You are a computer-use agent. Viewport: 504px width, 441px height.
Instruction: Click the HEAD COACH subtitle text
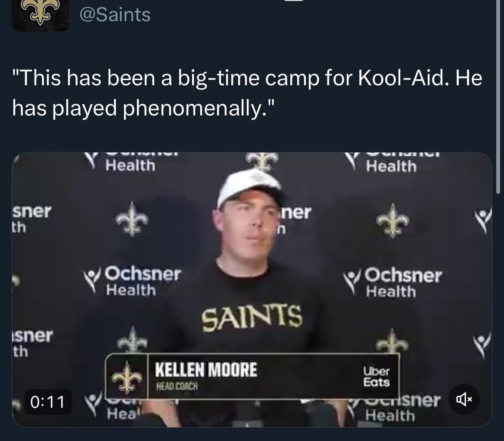[x=177, y=386]
